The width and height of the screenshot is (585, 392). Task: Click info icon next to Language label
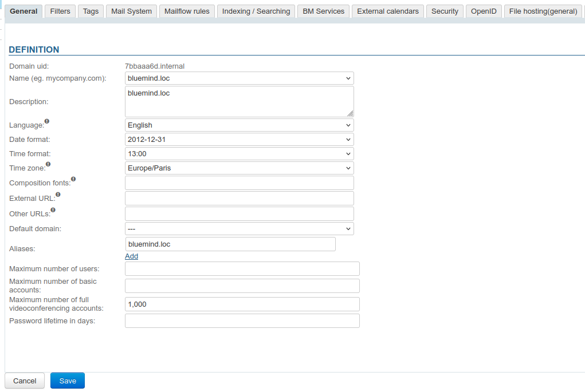47,122
